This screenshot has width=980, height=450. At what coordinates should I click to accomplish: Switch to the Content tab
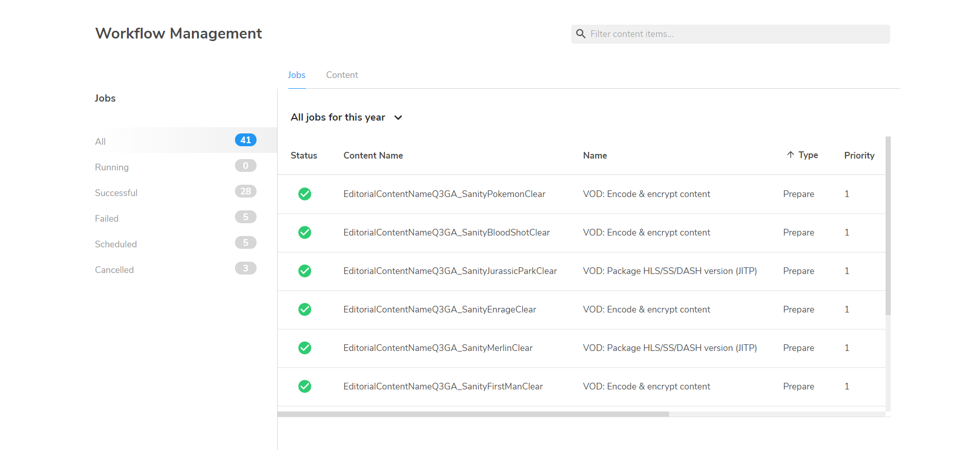342,75
